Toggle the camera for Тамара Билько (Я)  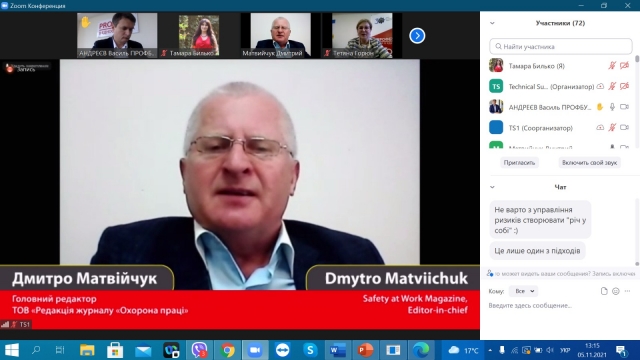(x=624, y=66)
